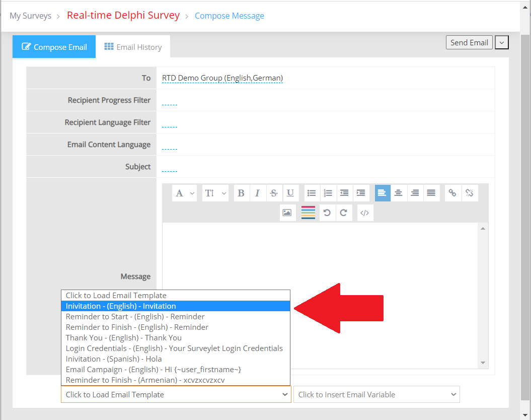The height and width of the screenshot is (420, 531).
Task: Go to My Surveys breadcrumb link
Action: [x=30, y=16]
